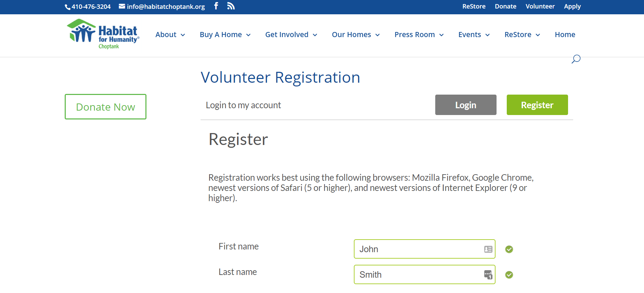Open the Our Homes dropdown
The height and width of the screenshot is (293, 644).
pyautogui.click(x=356, y=35)
